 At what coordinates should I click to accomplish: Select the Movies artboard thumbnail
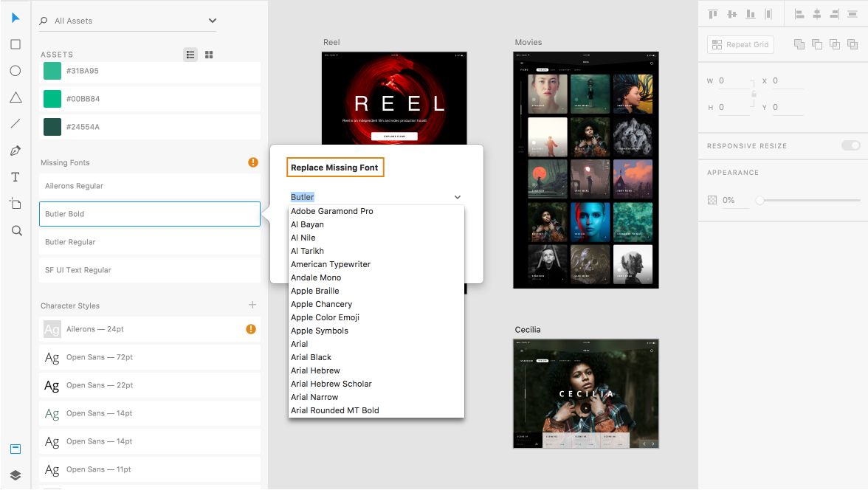[586, 170]
